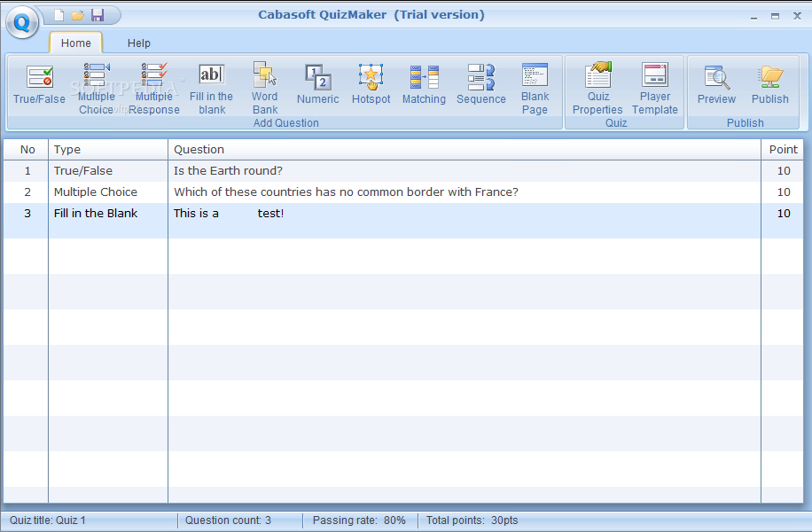
Task: Click the Save icon in title bar
Action: point(98,15)
